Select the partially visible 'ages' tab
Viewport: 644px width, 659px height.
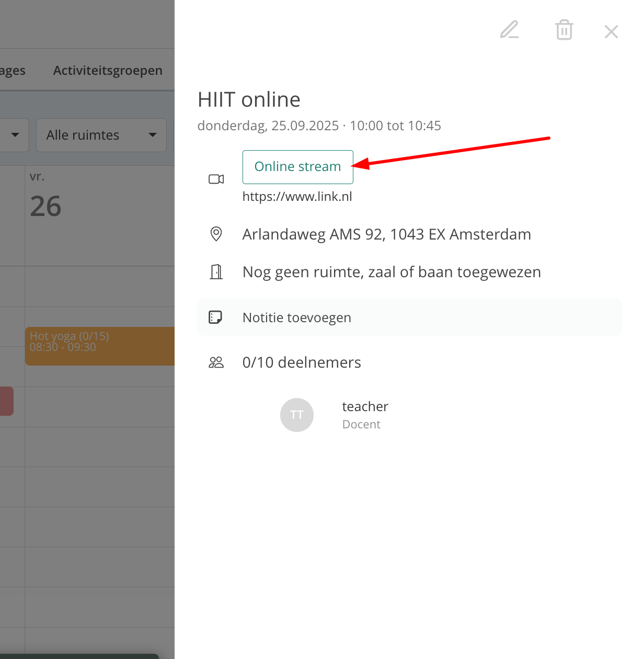(13, 71)
